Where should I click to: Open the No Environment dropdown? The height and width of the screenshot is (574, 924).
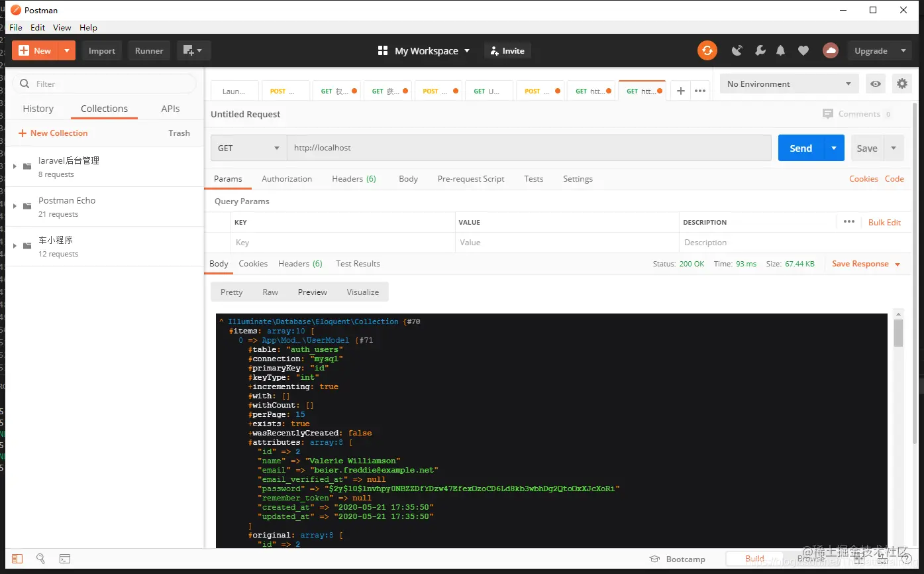[790, 84]
